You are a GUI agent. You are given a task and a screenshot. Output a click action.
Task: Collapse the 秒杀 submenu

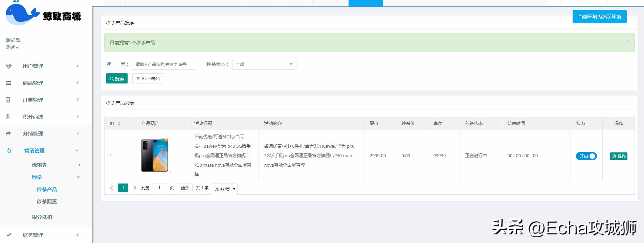click(x=46, y=177)
